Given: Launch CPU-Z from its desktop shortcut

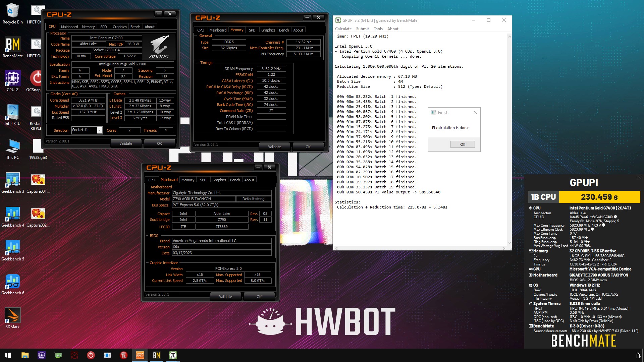Looking at the screenshot, I should tap(12, 81).
